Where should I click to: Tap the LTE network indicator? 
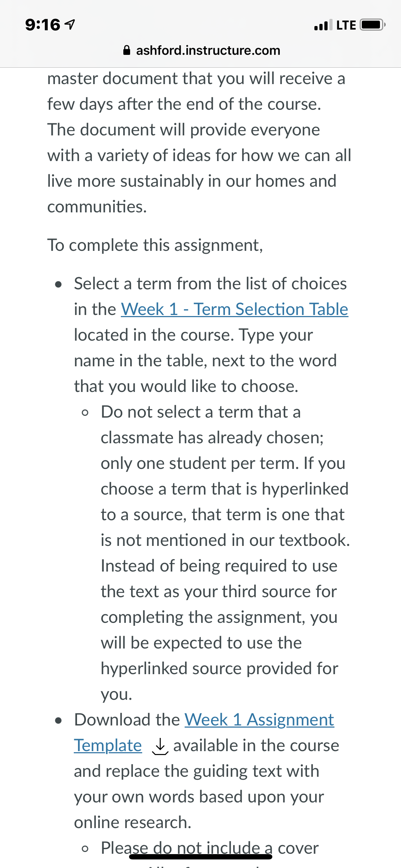pyautogui.click(x=346, y=25)
